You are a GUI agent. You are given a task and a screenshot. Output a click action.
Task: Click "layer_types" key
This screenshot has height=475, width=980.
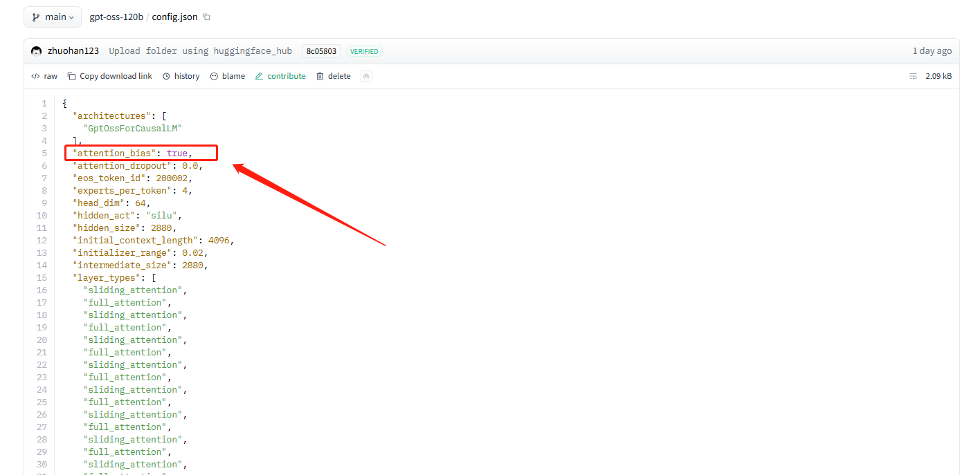click(106, 278)
